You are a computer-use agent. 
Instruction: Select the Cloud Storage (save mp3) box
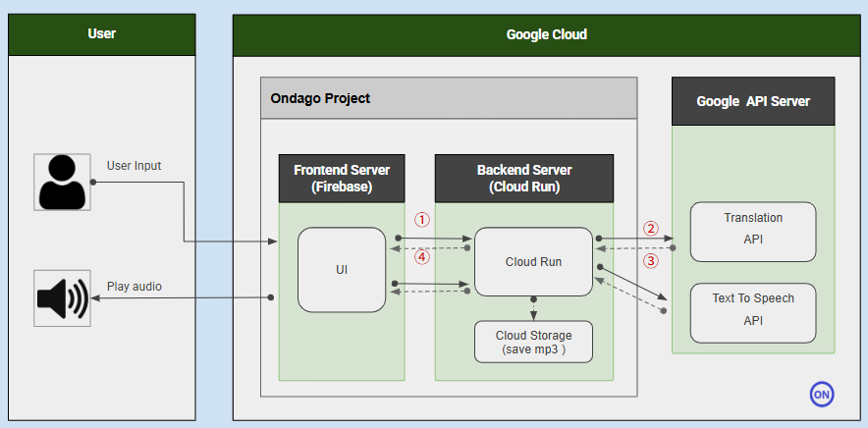533,342
